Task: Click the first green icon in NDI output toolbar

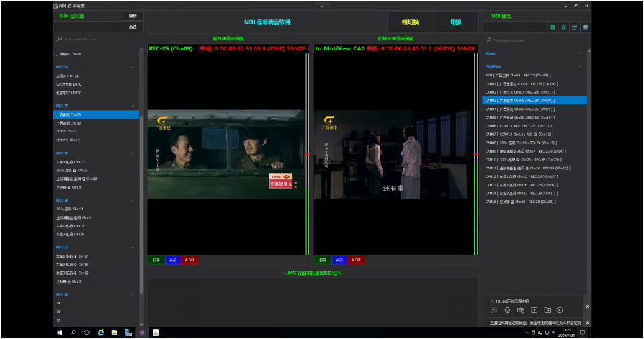Action: (553, 27)
